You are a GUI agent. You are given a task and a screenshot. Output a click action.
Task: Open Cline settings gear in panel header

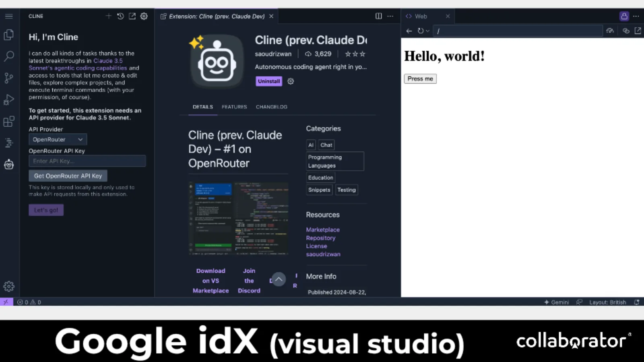pos(144,16)
